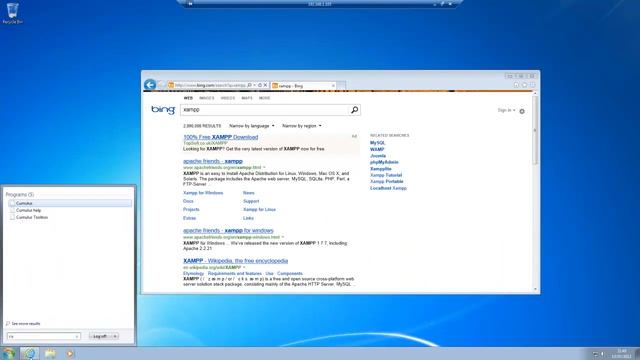Click the browser URL address field
640x360 pixels.
(x=210, y=85)
